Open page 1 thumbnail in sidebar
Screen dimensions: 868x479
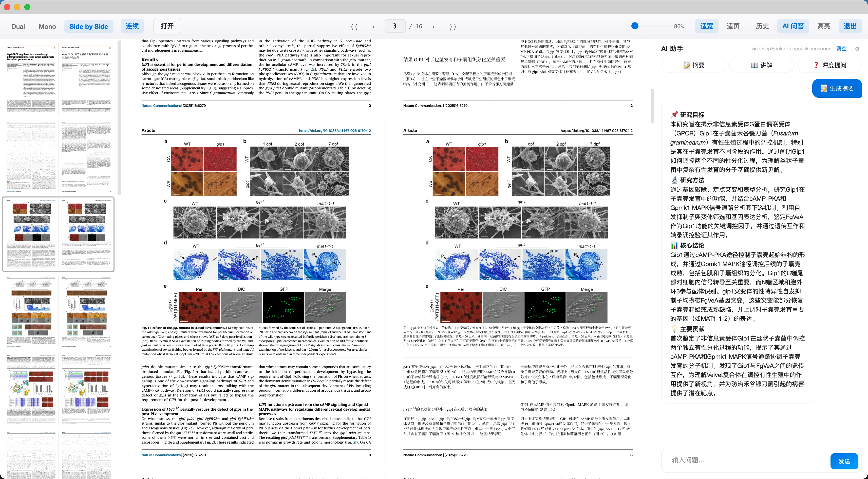[x=58, y=80]
